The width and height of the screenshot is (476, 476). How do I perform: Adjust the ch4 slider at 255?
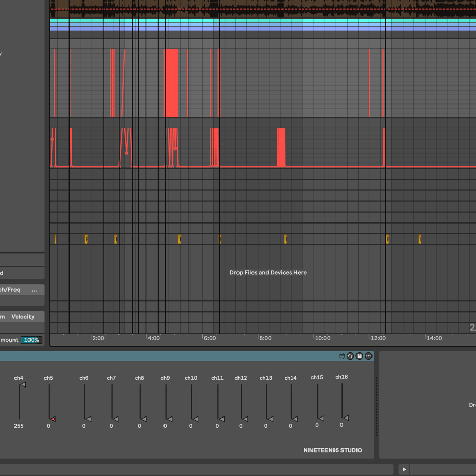[22, 384]
